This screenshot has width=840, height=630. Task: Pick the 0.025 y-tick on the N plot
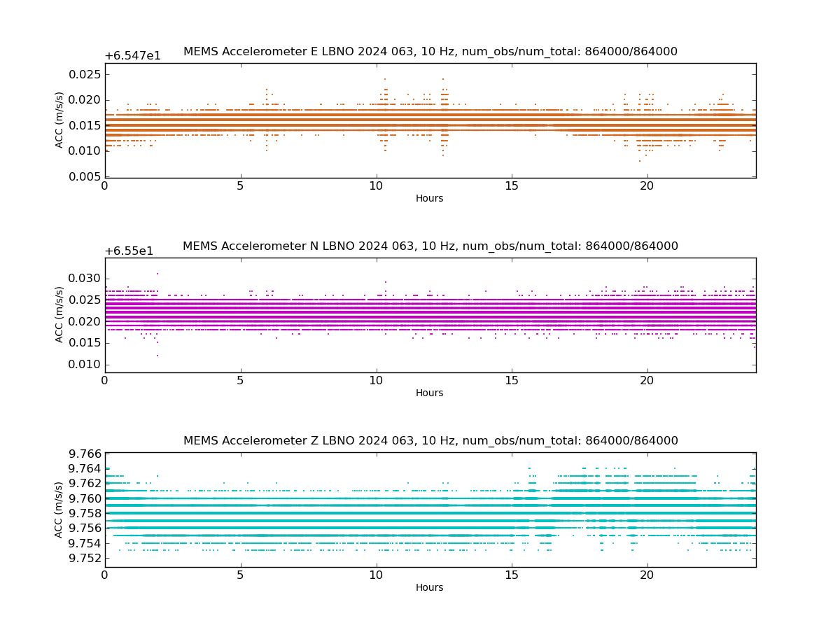point(84,300)
